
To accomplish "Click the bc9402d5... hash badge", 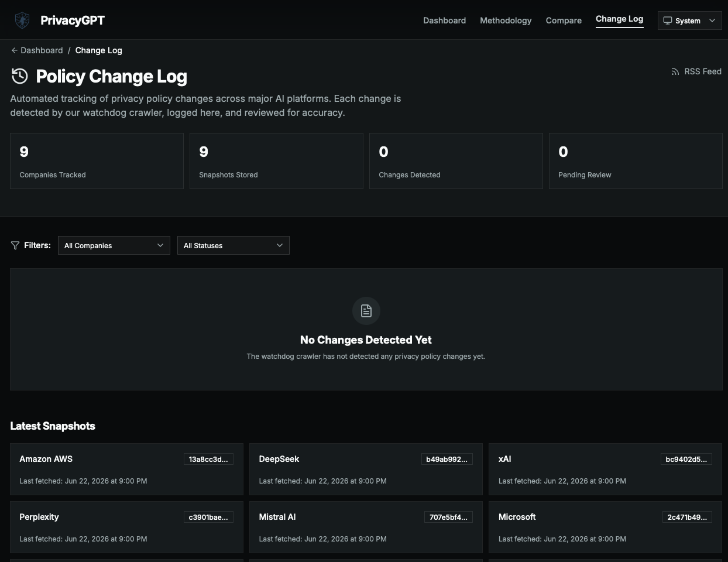I will 686,460.
